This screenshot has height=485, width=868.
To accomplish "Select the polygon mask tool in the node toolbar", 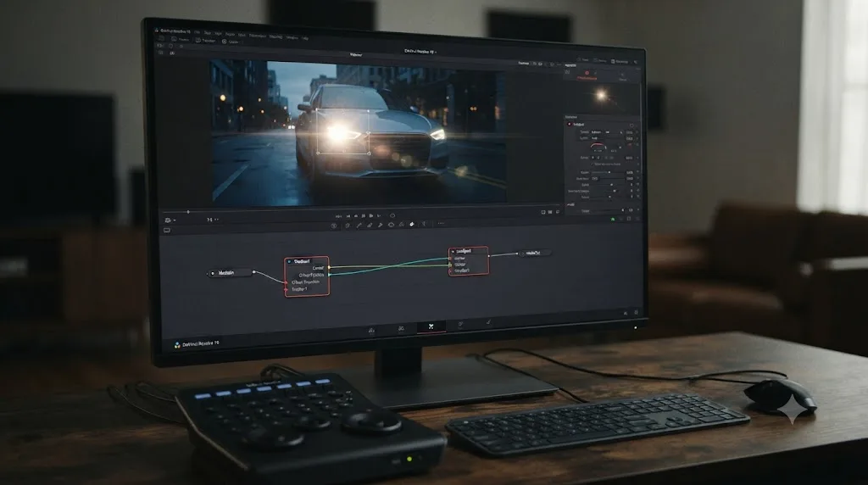I will click(x=391, y=225).
